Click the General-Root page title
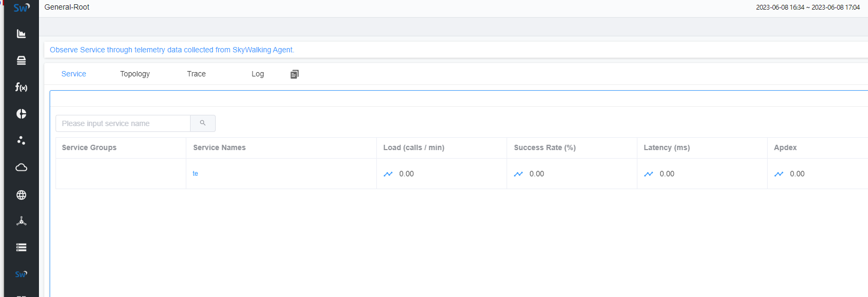The image size is (868, 297). coord(67,7)
